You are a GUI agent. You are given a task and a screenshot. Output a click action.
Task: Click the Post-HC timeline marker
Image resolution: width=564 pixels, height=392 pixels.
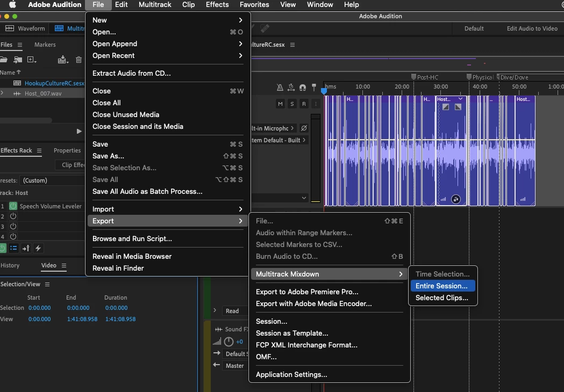pyautogui.click(x=413, y=77)
